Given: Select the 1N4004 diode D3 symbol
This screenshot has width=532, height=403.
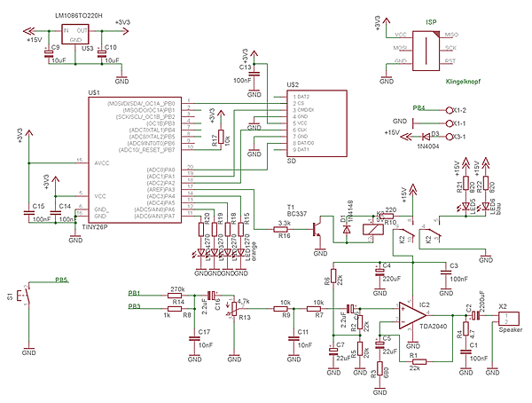Looking at the screenshot, I should click(426, 137).
